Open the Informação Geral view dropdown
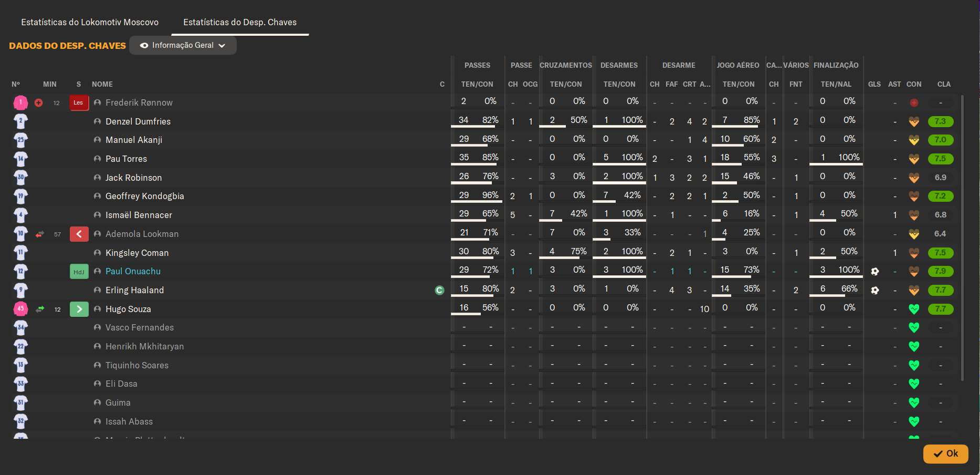This screenshot has height=475, width=980. (183, 45)
